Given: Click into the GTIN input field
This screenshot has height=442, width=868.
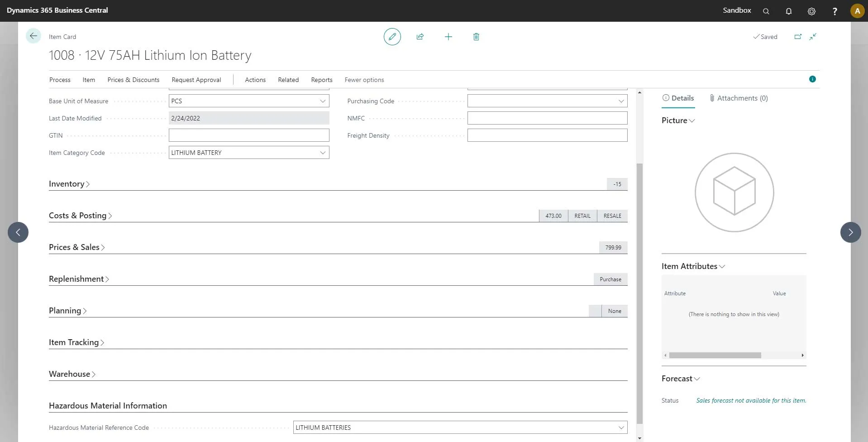Looking at the screenshot, I should pos(248,135).
